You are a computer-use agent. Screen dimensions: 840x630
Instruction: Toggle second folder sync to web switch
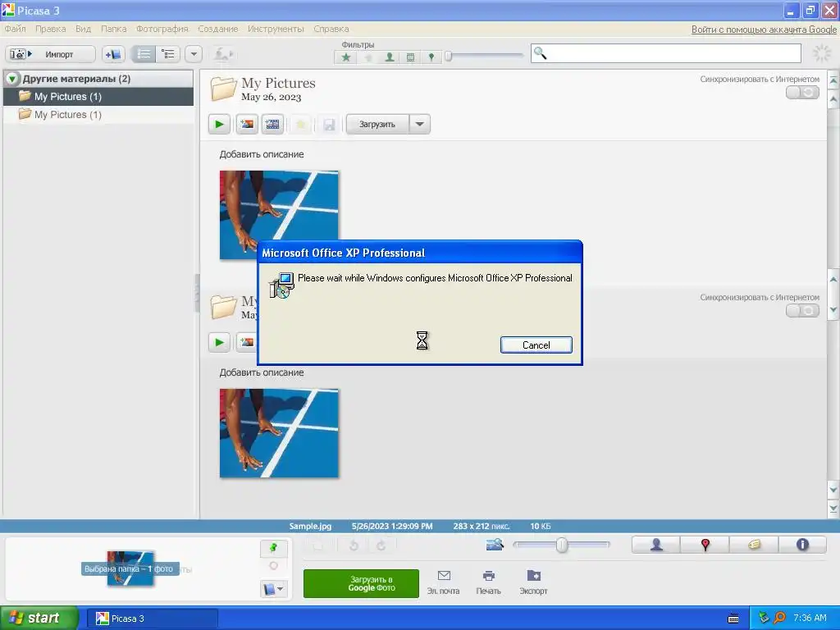(x=802, y=310)
